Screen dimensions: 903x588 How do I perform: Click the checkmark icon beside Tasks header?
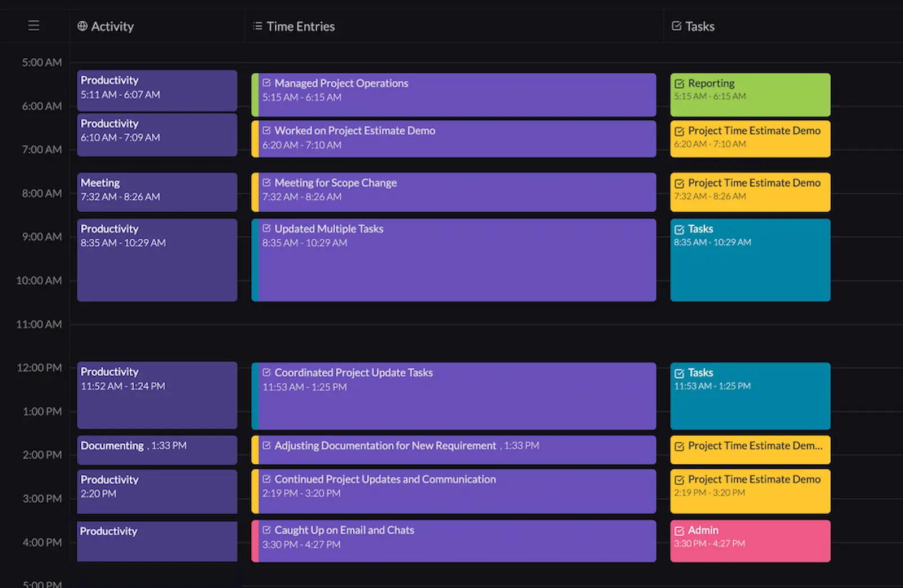tap(676, 25)
